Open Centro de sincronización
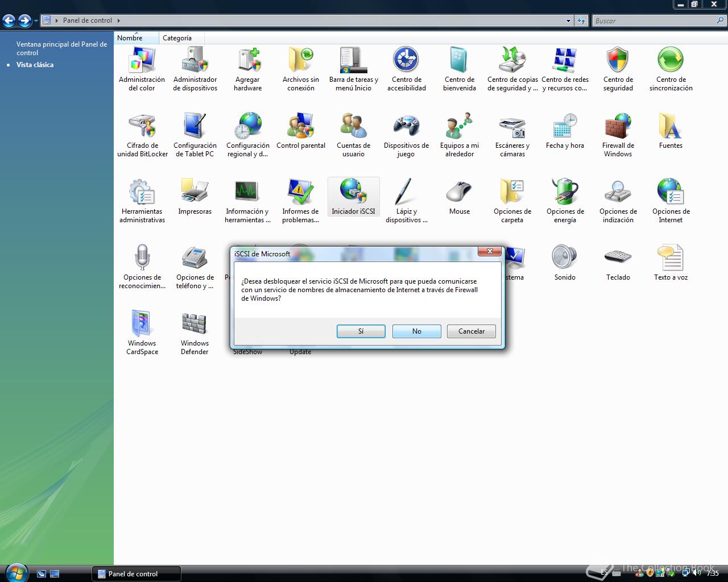The width and height of the screenshot is (728, 582). point(671,69)
